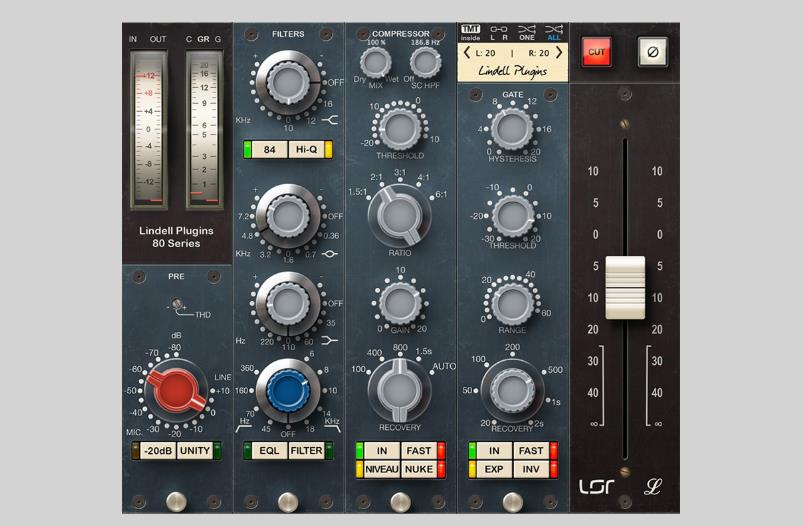Screen dimensions: 804x526
Task: Enable the NIVEAU compressor mode
Action: click(x=382, y=469)
